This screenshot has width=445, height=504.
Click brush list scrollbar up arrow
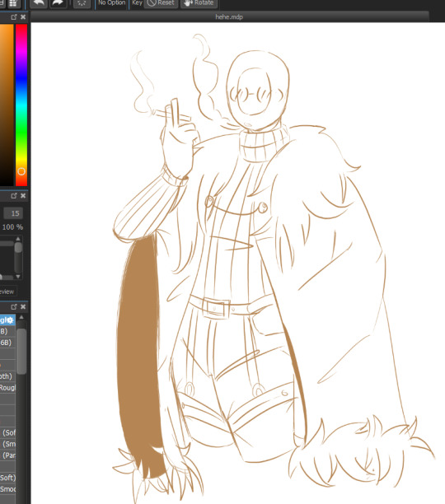point(21,318)
